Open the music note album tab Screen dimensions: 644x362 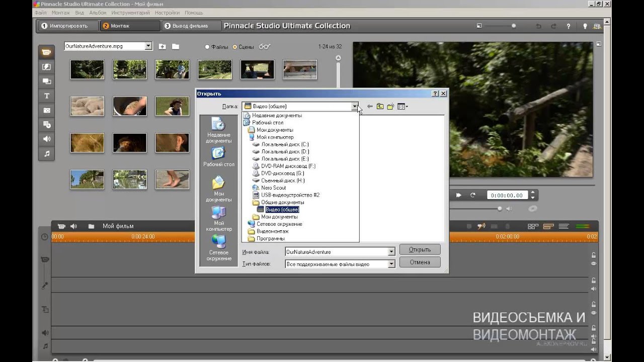[46, 154]
